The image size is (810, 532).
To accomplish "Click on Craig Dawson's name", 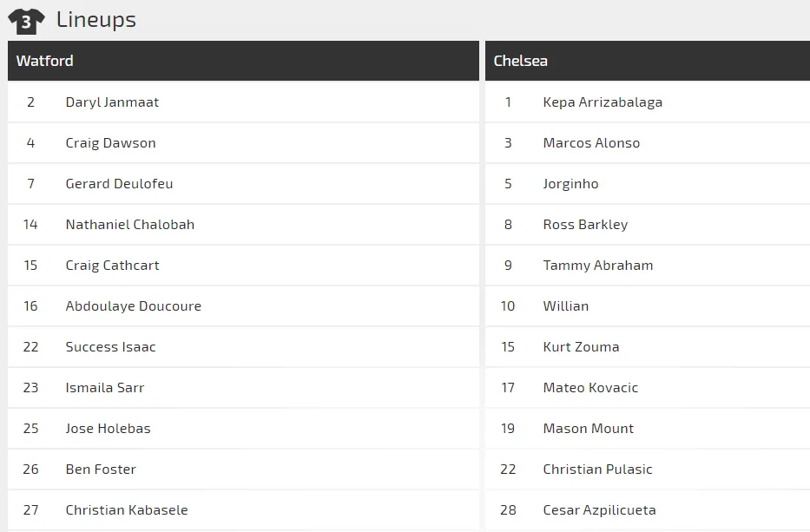I will tap(110, 143).
